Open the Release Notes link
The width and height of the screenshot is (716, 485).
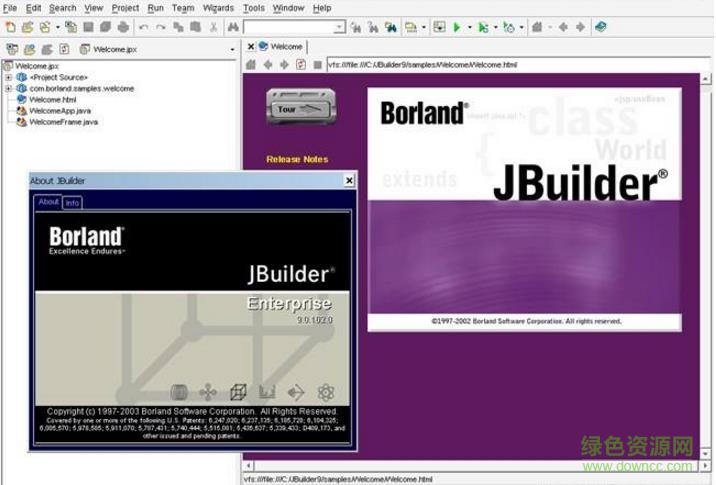pos(297,159)
